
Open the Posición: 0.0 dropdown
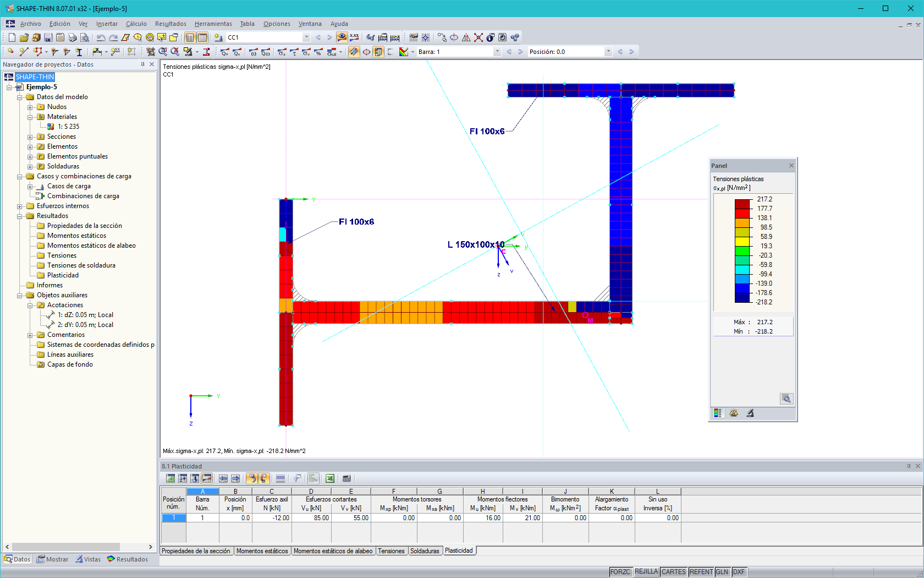point(608,52)
